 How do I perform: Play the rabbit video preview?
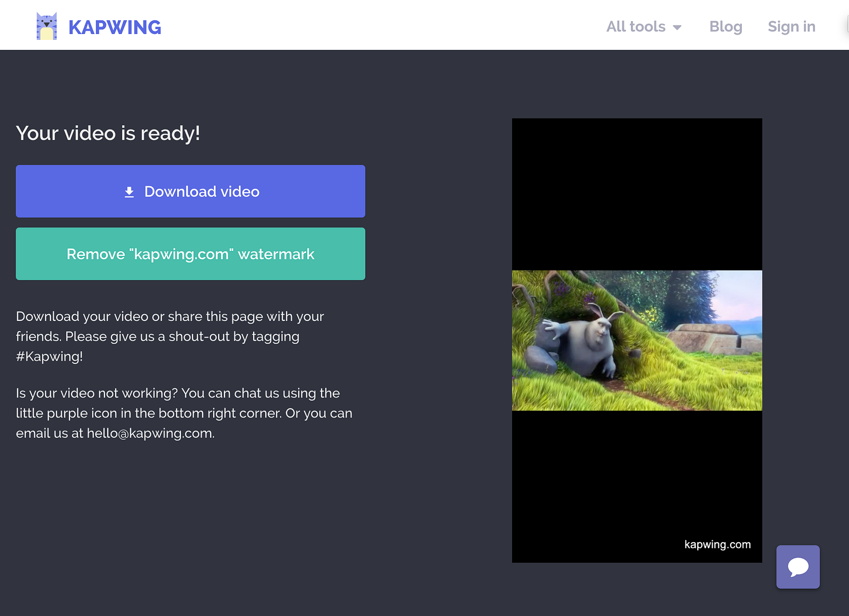[x=637, y=341]
